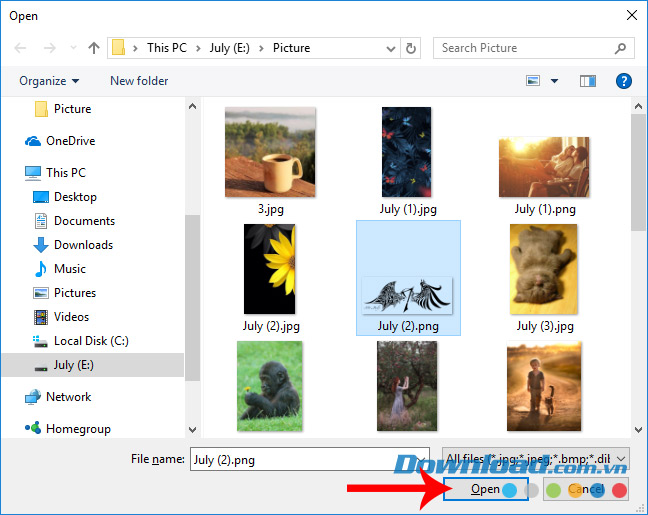
Task: Refresh the Picture folder listing
Action: pyautogui.click(x=412, y=48)
